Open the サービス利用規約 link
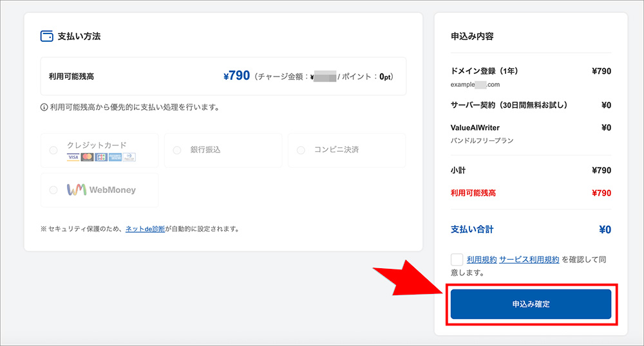 tap(529, 260)
